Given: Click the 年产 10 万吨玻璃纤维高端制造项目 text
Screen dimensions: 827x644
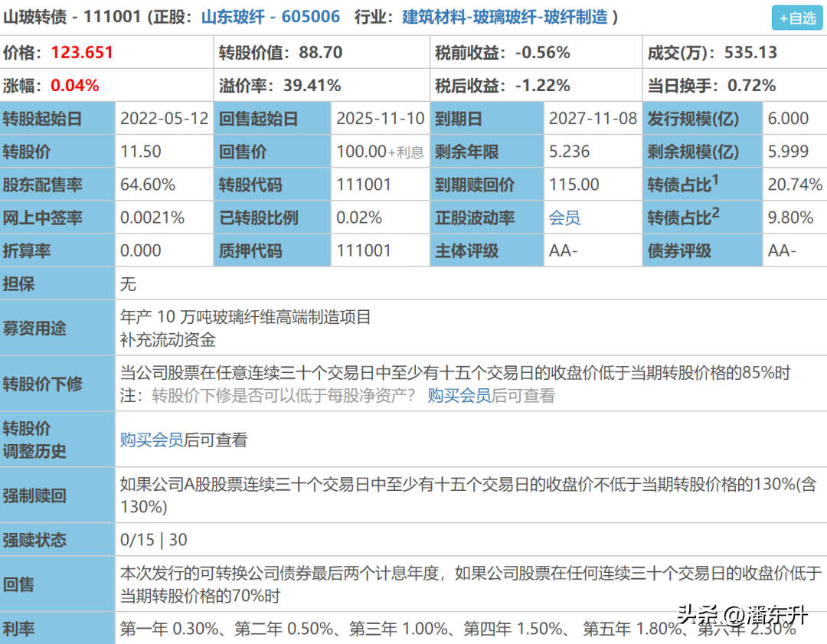Looking at the screenshot, I should [245, 316].
